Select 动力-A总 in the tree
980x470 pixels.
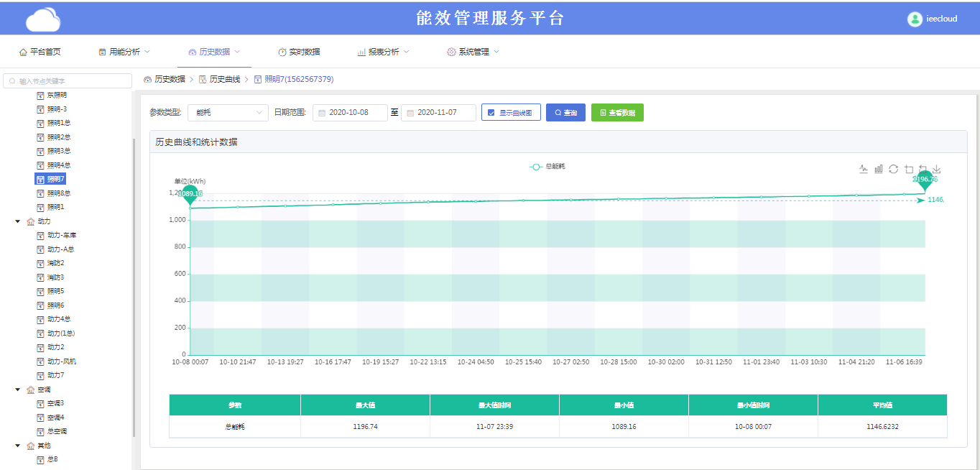tap(61, 249)
